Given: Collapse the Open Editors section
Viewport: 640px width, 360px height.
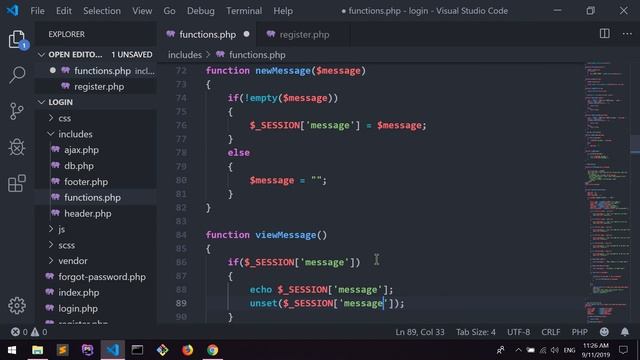Looking at the screenshot, I should 41,54.
